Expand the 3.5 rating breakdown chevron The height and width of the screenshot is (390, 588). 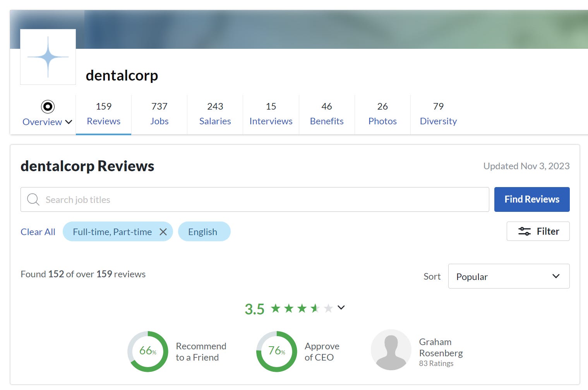tap(341, 308)
